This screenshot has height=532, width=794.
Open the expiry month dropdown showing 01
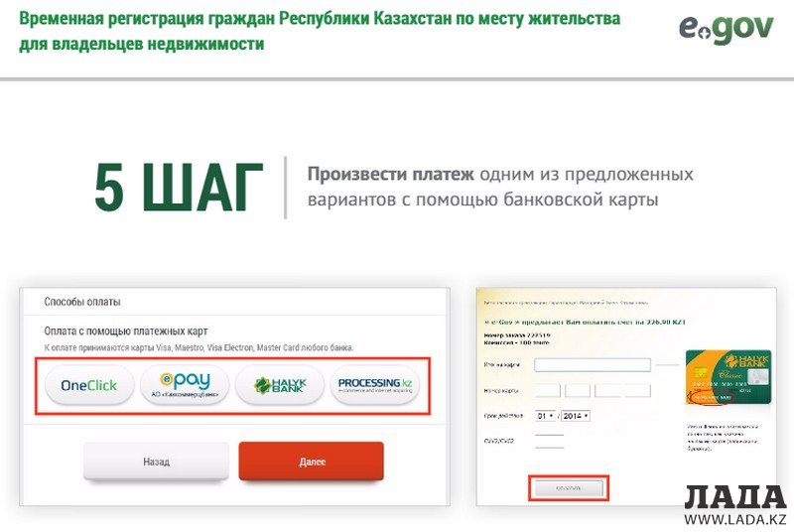click(545, 416)
